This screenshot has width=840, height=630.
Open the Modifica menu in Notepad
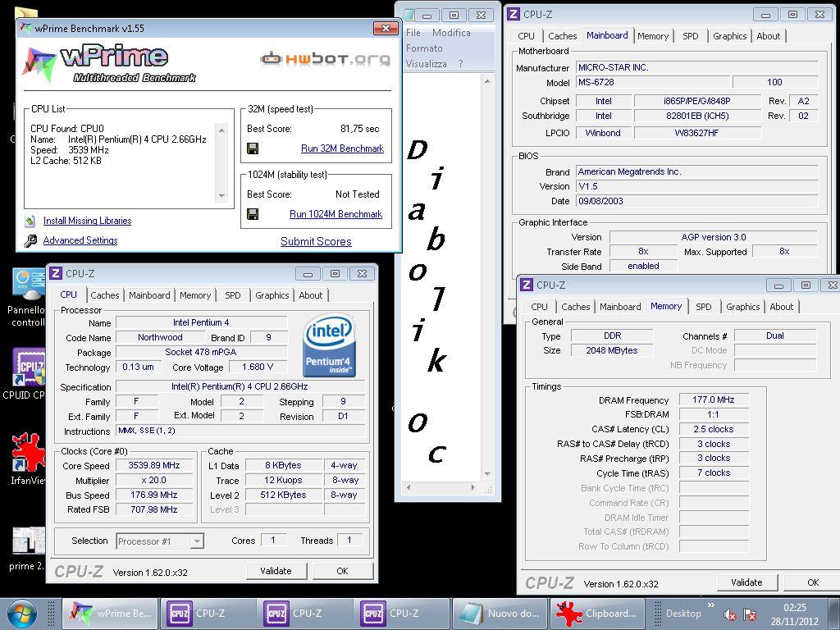[451, 33]
